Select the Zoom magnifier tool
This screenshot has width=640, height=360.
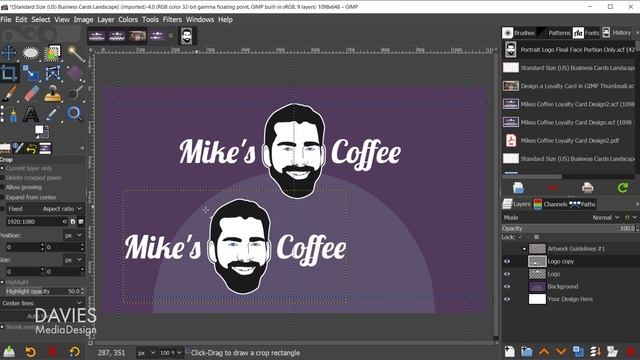coord(75,114)
